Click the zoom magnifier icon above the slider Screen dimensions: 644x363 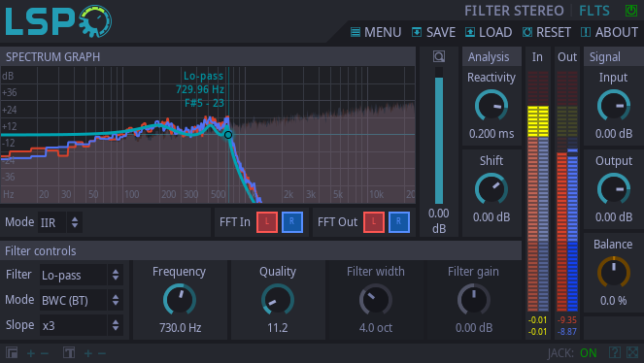tap(439, 56)
